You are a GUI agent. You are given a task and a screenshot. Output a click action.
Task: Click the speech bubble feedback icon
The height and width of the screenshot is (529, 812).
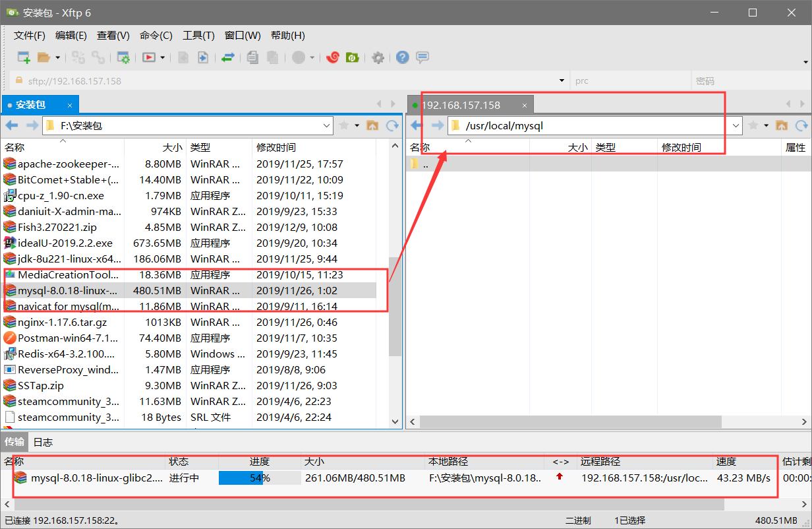[422, 57]
